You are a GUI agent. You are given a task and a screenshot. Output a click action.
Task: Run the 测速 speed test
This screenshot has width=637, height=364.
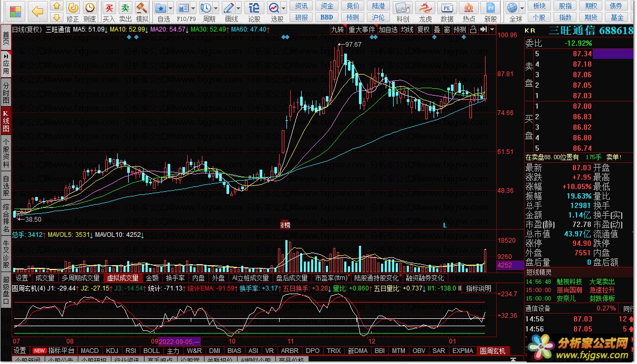pyautogui.click(x=90, y=11)
